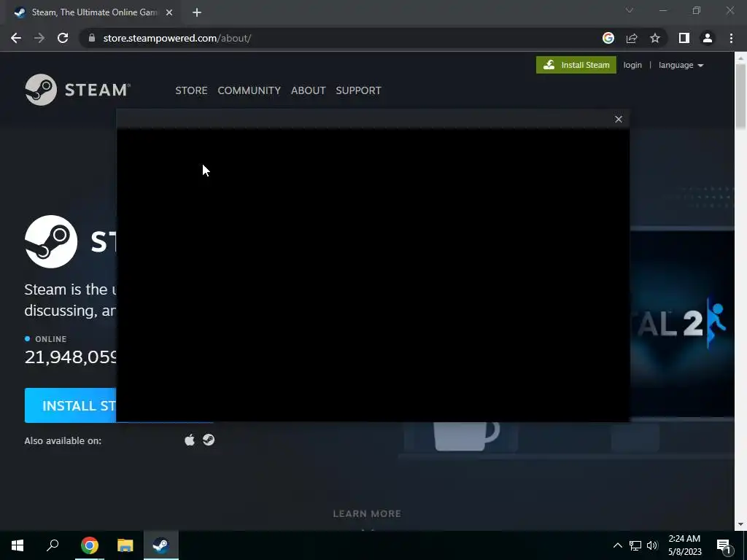Open the STORE menu
The image size is (747, 560).
191,90
